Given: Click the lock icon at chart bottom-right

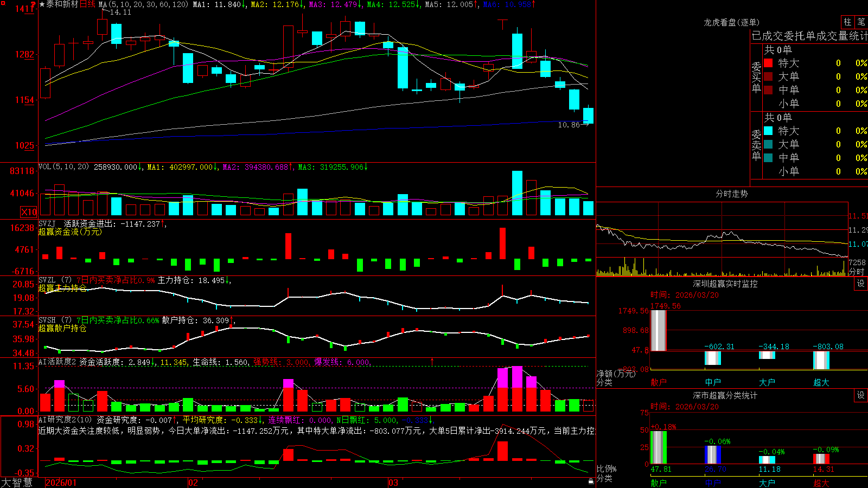Looking at the screenshot, I should coord(591,481).
